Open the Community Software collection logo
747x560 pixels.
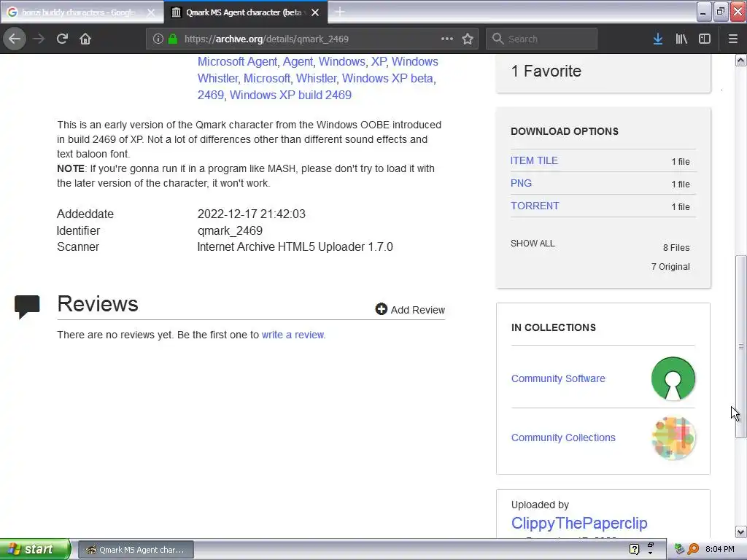[673, 378]
